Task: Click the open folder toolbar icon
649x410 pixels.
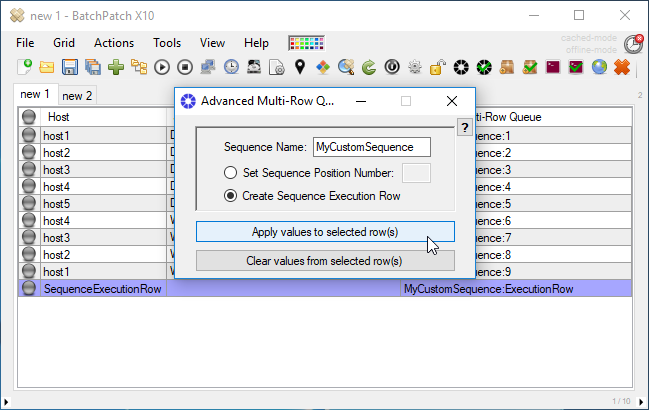Action: 47,68
